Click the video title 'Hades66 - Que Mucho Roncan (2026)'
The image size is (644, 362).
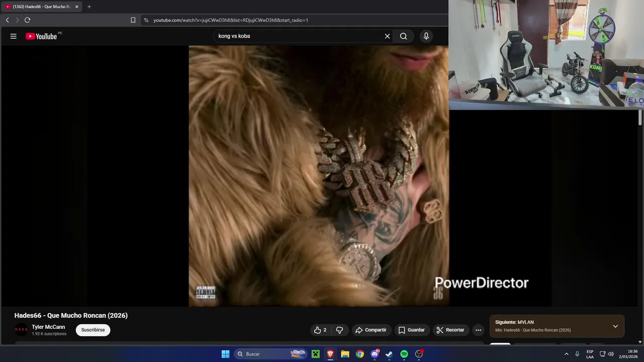point(71,316)
